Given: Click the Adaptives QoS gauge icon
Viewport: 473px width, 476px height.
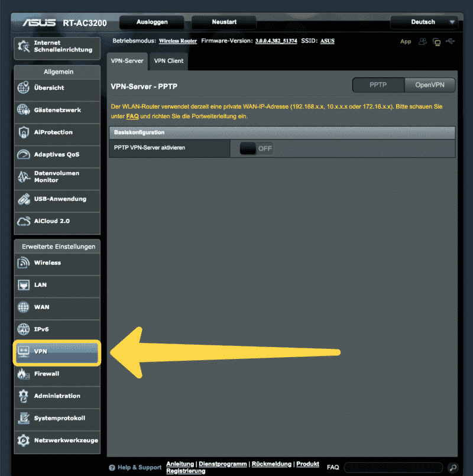Looking at the screenshot, I should click(24, 154).
